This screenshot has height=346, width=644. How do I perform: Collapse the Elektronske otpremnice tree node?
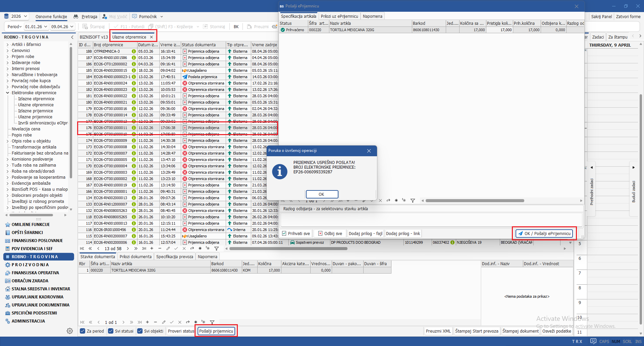click(7, 93)
